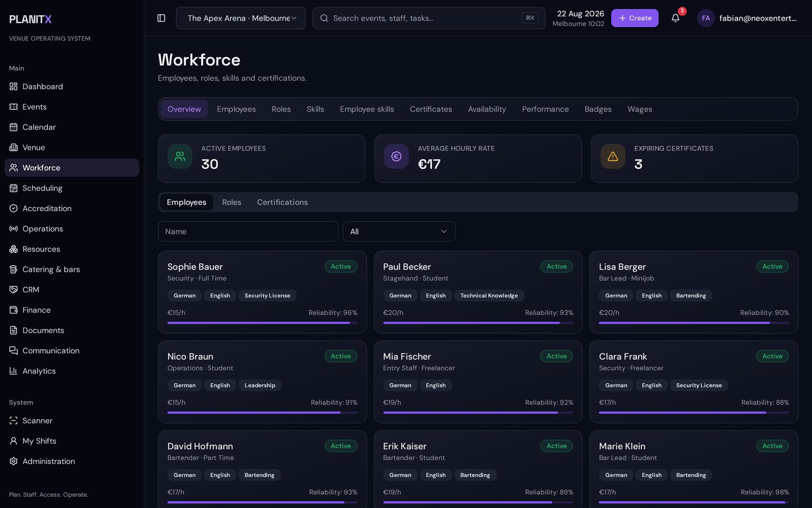Click the Communication chat icon
The height and width of the screenshot is (508, 812).
tap(14, 351)
